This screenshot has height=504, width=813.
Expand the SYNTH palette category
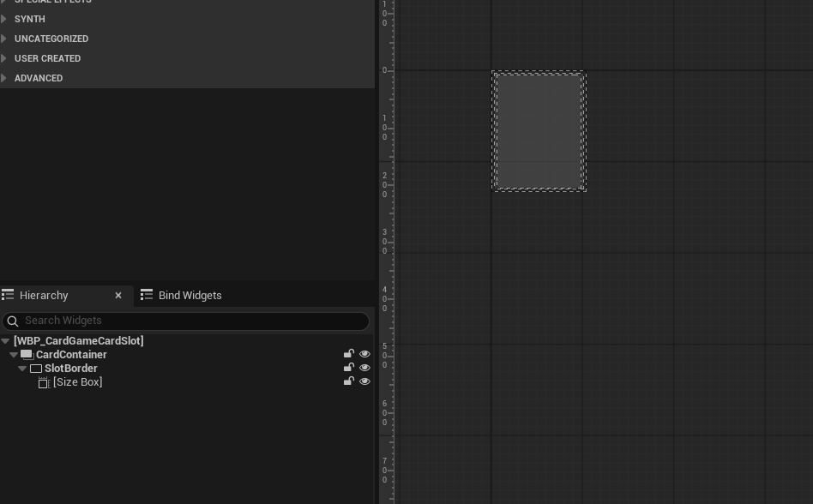(6, 19)
